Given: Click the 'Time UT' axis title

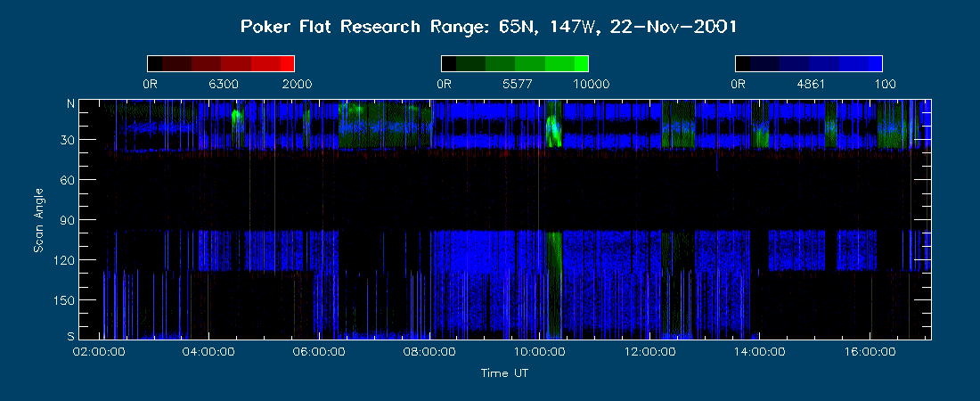Looking at the screenshot, I should [x=505, y=373].
